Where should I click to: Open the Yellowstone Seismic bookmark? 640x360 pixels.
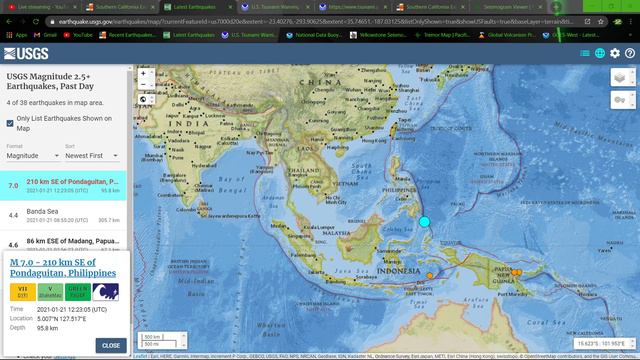378,35
